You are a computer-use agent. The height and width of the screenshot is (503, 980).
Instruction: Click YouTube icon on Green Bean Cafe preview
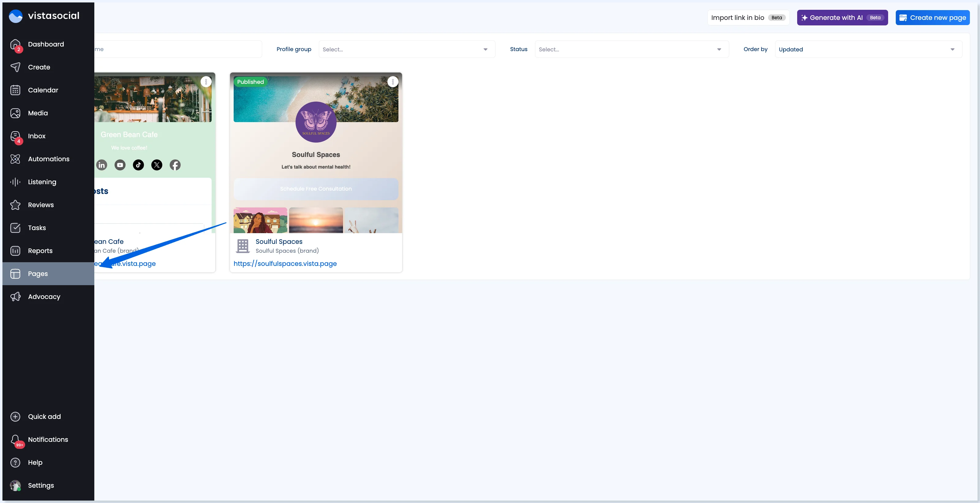coord(120,165)
